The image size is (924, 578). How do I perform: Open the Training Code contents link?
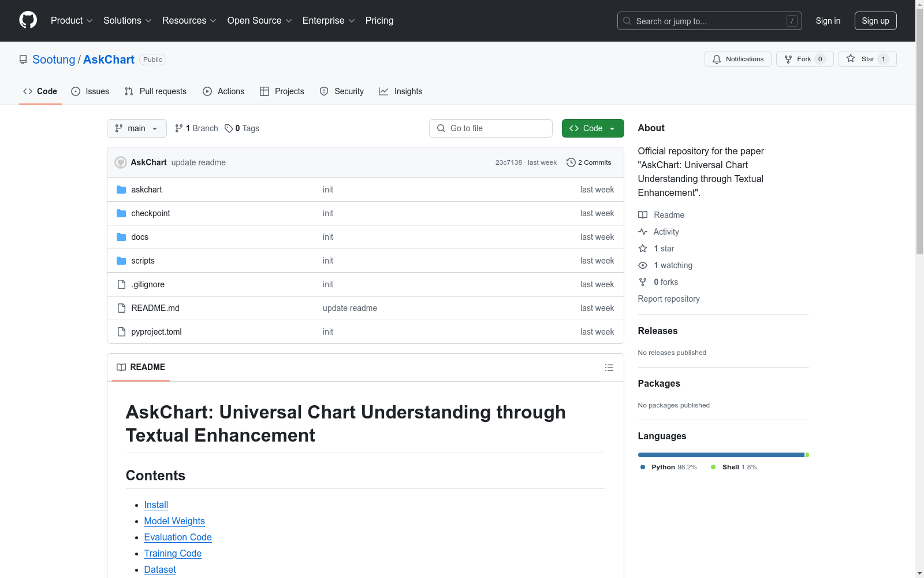click(173, 554)
